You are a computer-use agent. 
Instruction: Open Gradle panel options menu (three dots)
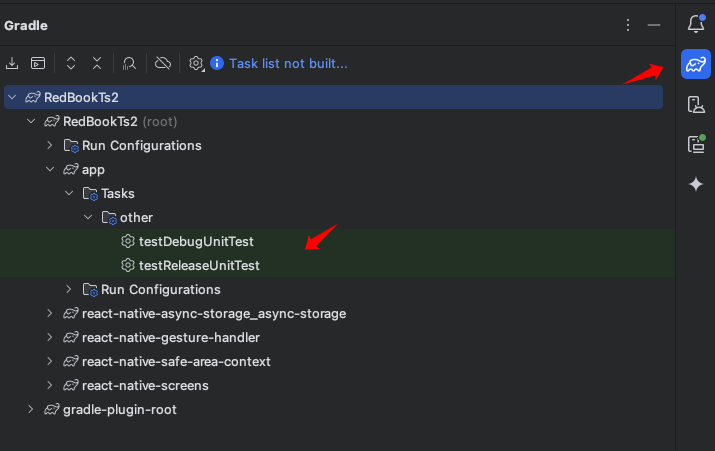coord(628,25)
